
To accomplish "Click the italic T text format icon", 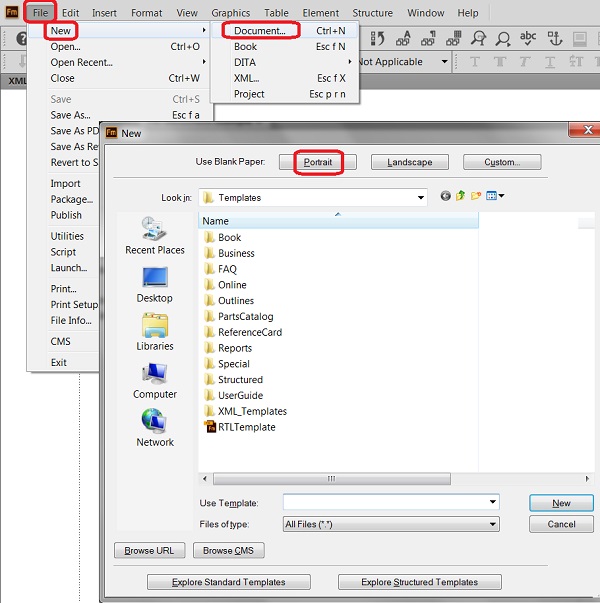I will 525,62.
